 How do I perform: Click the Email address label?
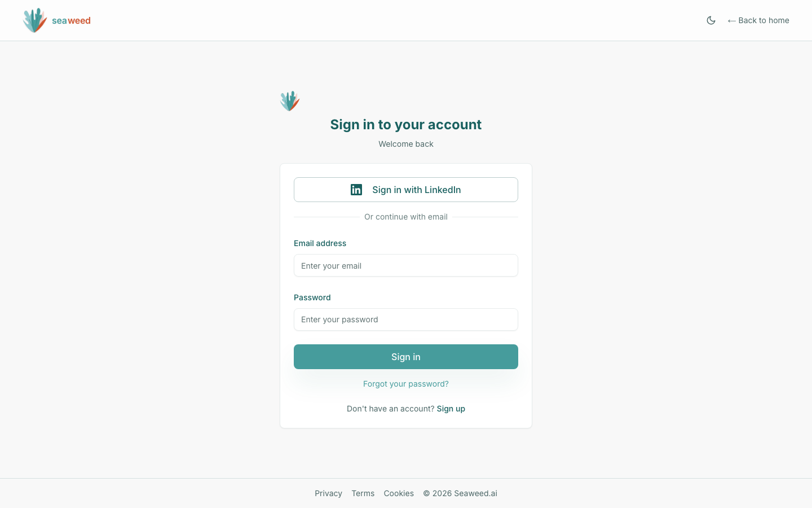[320, 243]
